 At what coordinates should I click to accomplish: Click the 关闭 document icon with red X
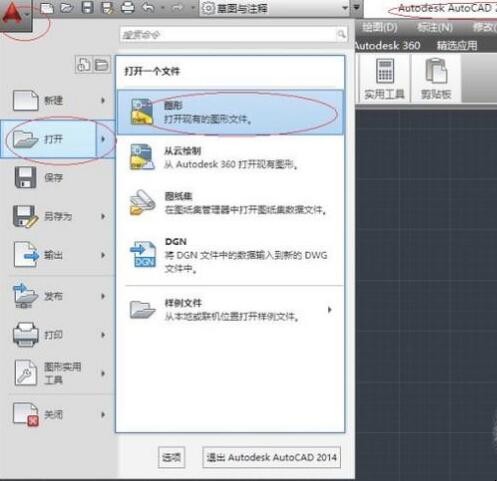coord(26,414)
